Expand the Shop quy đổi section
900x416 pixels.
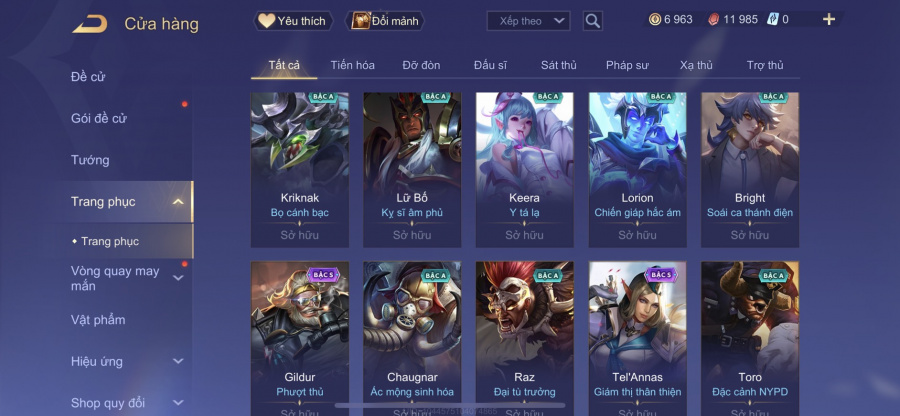point(178,403)
